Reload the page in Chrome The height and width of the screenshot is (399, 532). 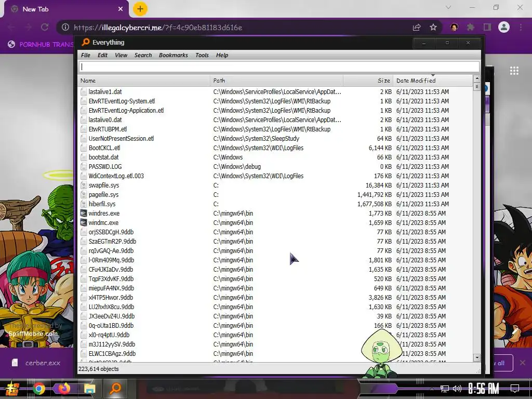point(45,27)
